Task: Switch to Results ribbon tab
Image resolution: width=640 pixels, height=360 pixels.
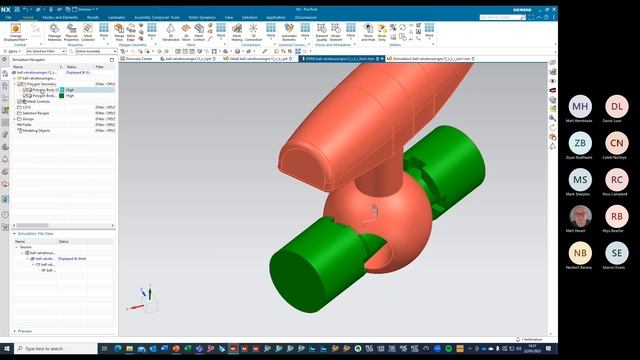Action: 93,18
